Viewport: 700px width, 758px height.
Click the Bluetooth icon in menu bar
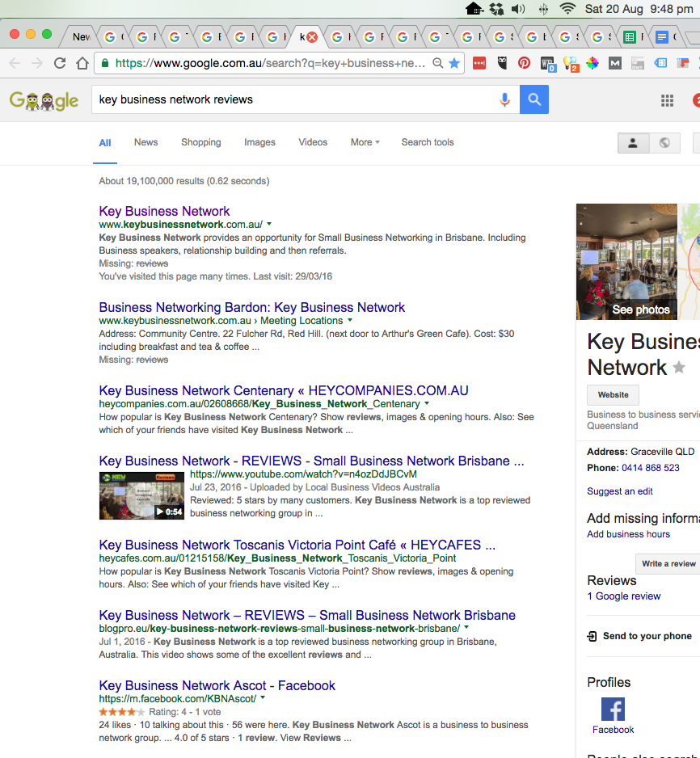coord(543,9)
